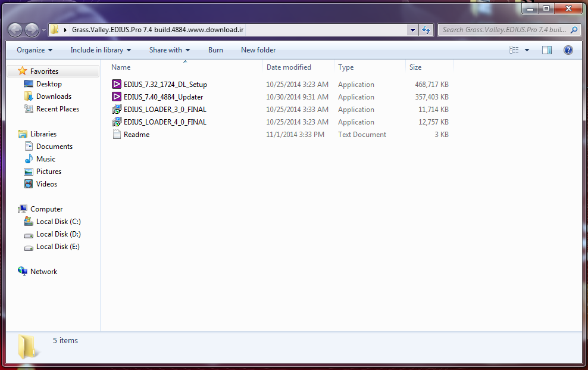Select EDIUS_7.32_1724_DL_Setup file icon
588x370 pixels.
click(x=117, y=84)
